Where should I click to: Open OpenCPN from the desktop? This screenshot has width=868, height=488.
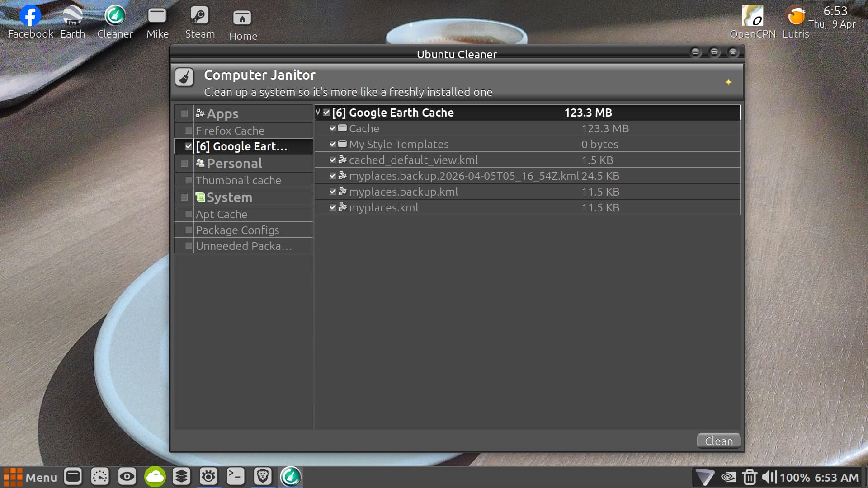[752, 16]
